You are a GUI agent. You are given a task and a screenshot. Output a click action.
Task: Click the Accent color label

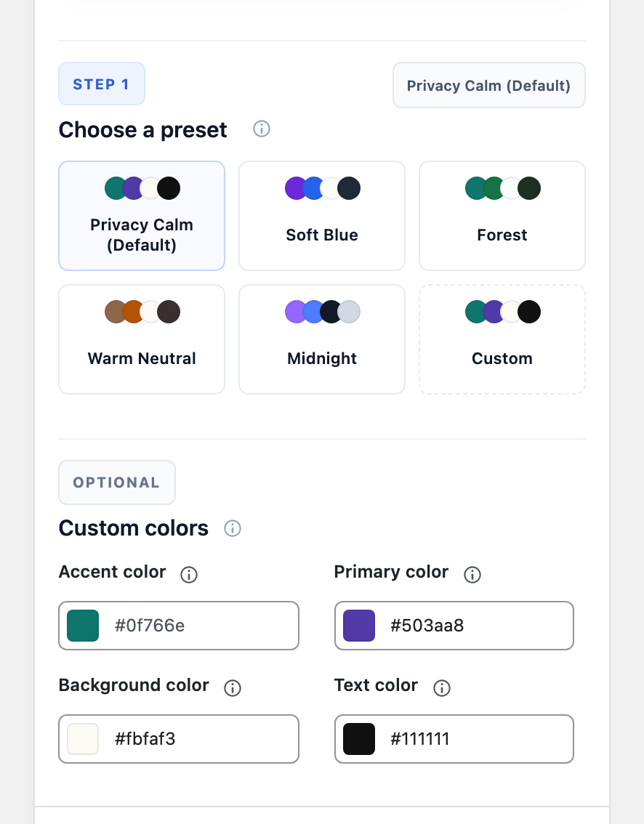(x=112, y=572)
